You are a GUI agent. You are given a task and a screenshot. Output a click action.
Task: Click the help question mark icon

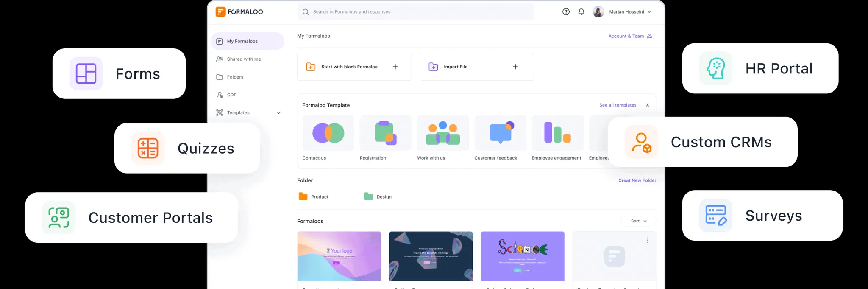[x=566, y=12]
